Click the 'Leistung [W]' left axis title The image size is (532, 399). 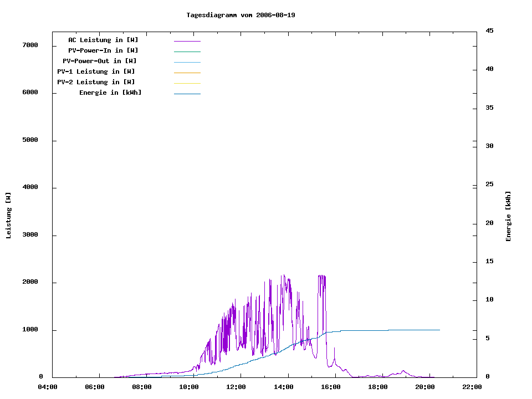click(x=8, y=216)
